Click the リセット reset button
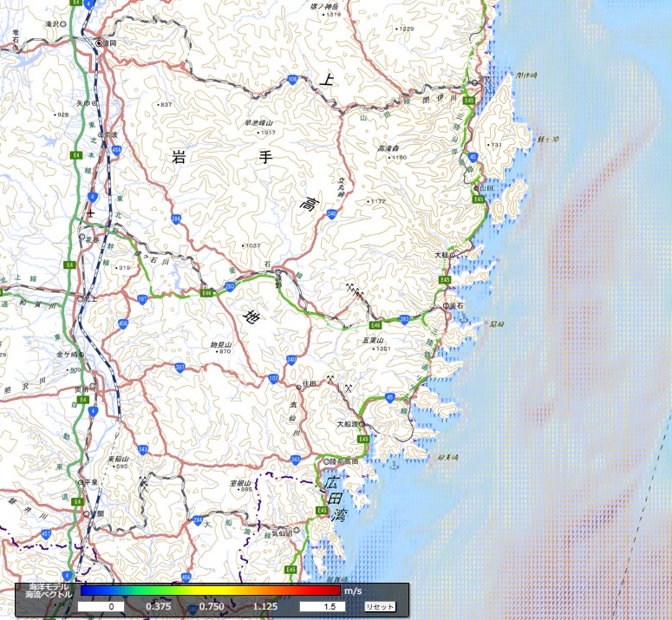The height and width of the screenshot is (620, 672). tap(380, 606)
